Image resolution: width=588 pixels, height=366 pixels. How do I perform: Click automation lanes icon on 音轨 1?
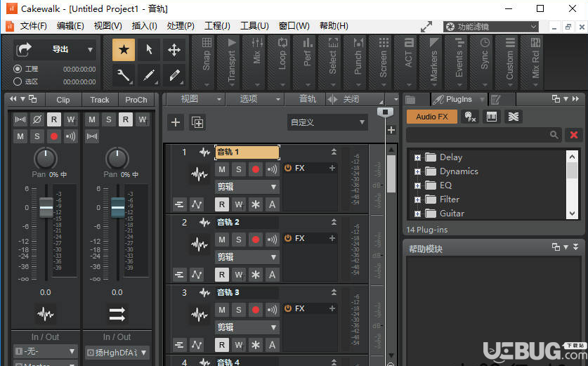point(197,204)
